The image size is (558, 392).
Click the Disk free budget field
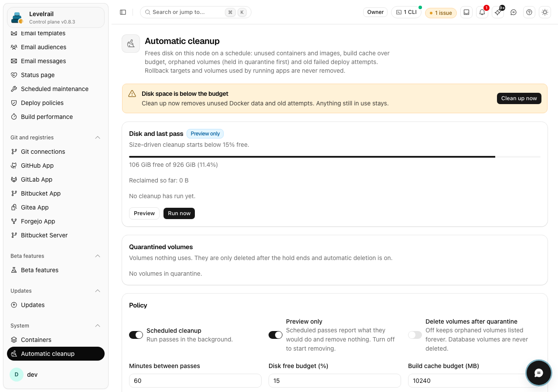pyautogui.click(x=335, y=381)
